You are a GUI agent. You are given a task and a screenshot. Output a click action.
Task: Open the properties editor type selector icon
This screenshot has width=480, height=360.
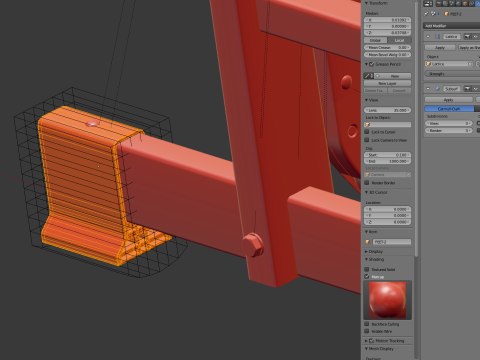tap(428, 4)
